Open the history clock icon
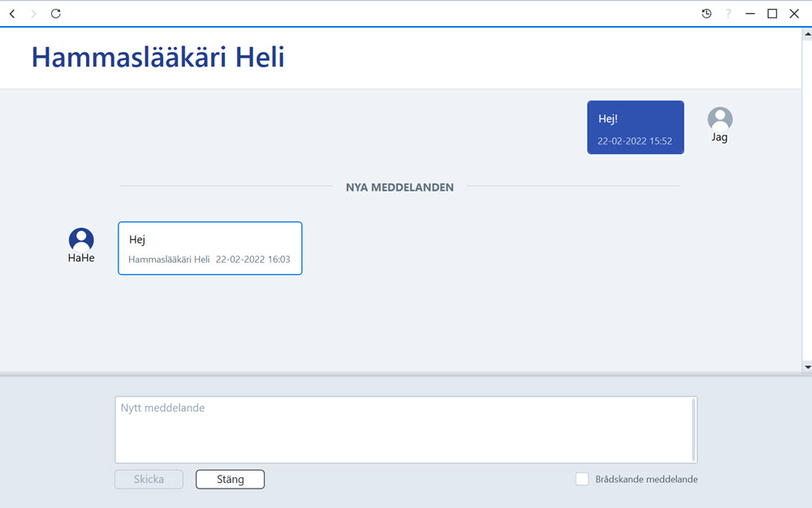 point(706,14)
